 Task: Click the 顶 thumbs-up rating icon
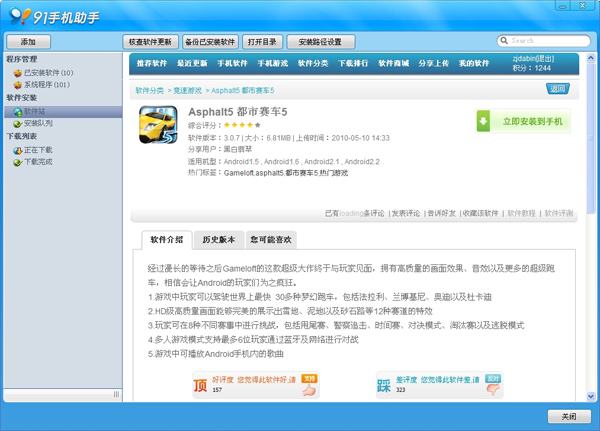[200, 382]
